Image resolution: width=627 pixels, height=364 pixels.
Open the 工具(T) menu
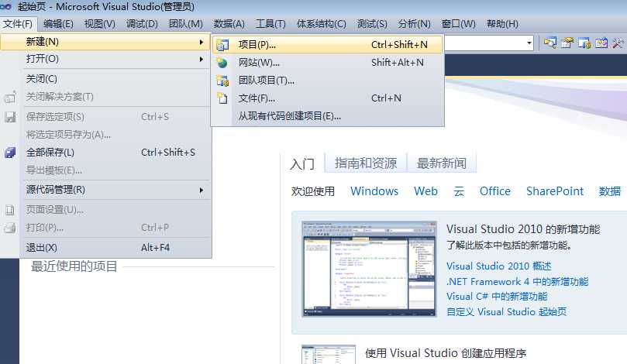pos(270,24)
